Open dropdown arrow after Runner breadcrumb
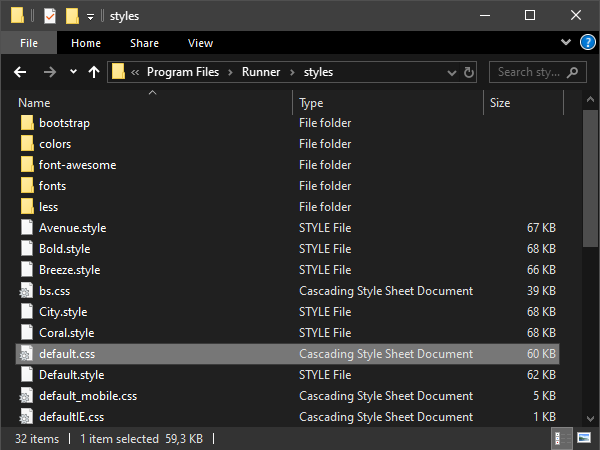The height and width of the screenshot is (450, 600). pos(292,72)
